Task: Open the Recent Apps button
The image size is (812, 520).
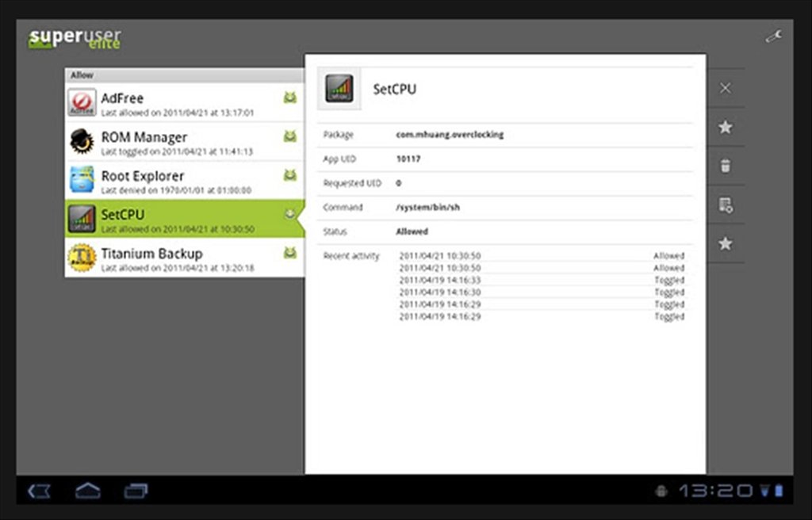Action: [x=136, y=491]
